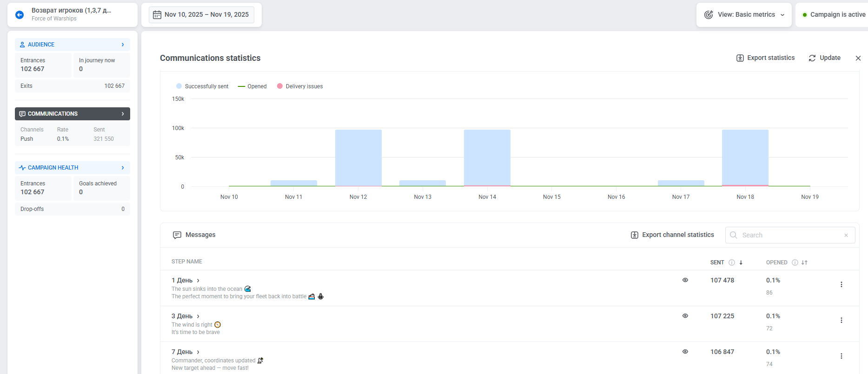Click the Nov 12 successfully sent bar
Screen dimensions: 868x374
(x=358, y=158)
